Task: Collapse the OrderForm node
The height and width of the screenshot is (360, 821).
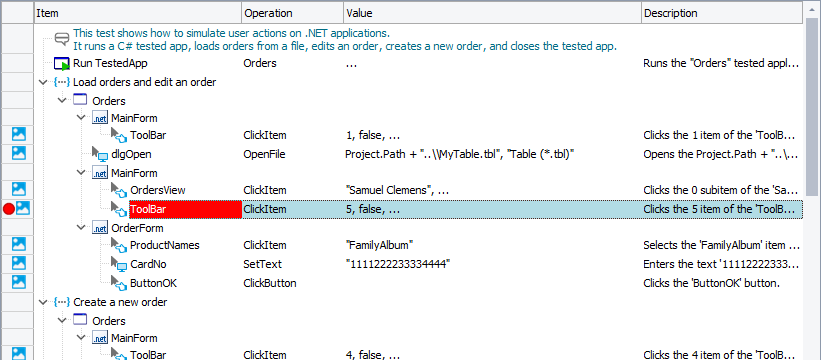Action: click(x=81, y=228)
